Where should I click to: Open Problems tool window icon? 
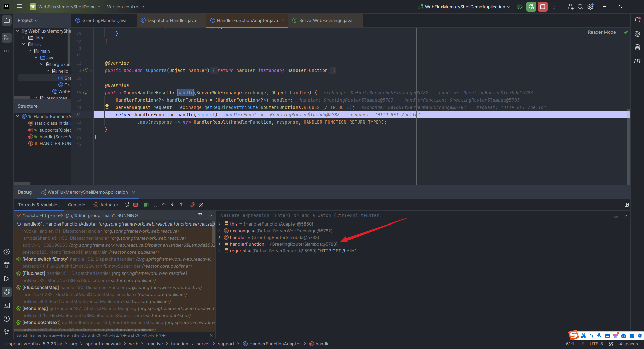[x=7, y=319]
